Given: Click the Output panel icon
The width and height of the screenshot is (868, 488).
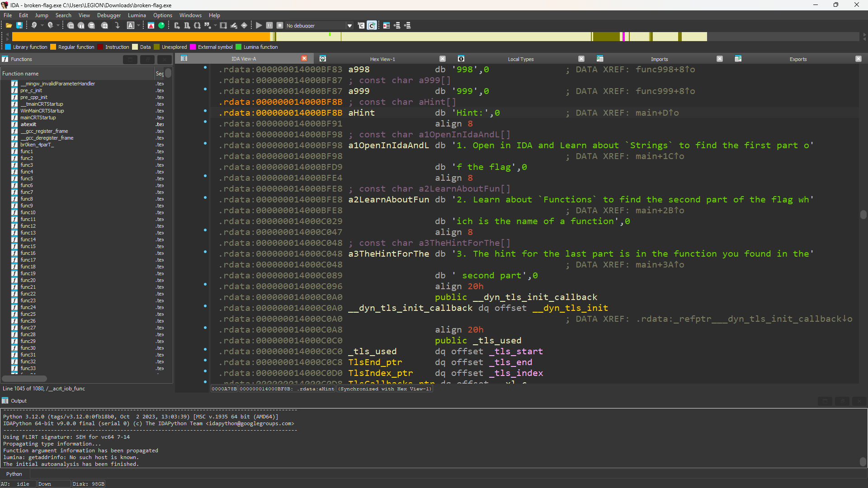Looking at the screenshot, I should 5,401.
